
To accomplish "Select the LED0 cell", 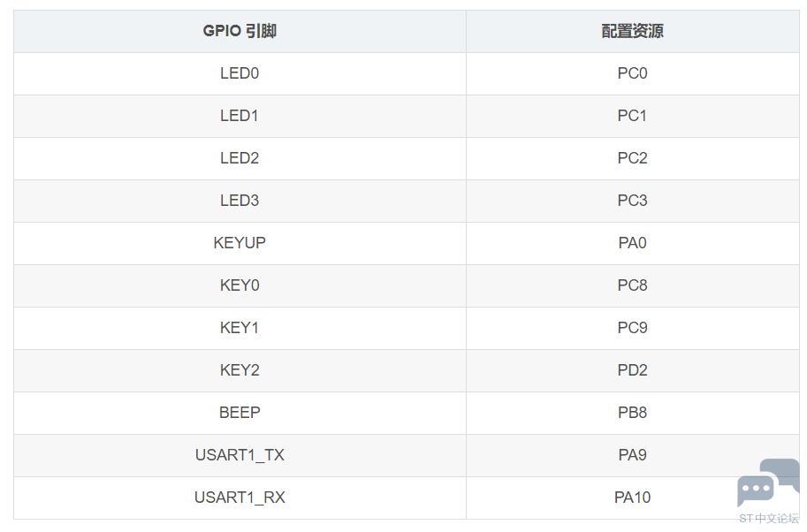I will click(x=240, y=73).
